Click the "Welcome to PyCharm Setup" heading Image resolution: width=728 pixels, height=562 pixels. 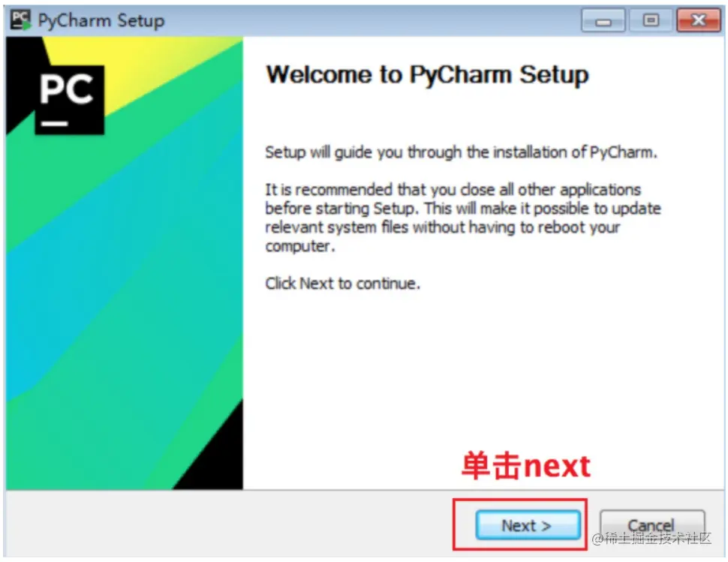pyautogui.click(x=427, y=74)
